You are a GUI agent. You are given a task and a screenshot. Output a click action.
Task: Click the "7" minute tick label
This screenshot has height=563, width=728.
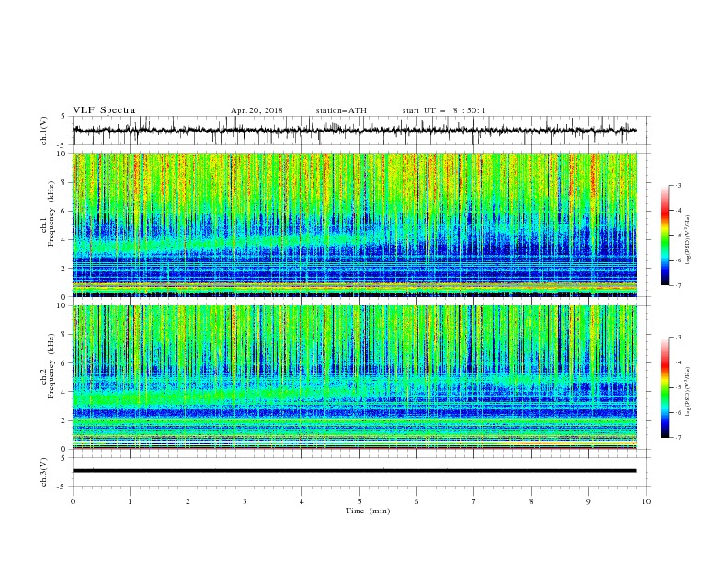[474, 501]
